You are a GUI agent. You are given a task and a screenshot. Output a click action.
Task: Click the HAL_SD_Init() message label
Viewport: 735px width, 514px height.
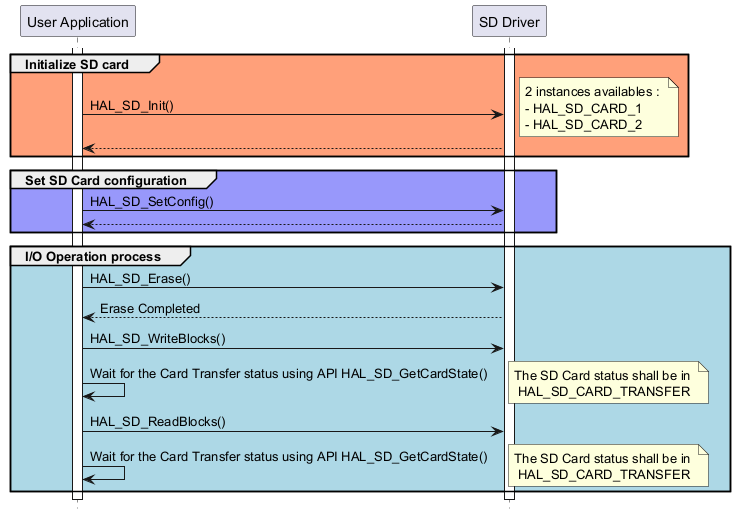(x=132, y=105)
